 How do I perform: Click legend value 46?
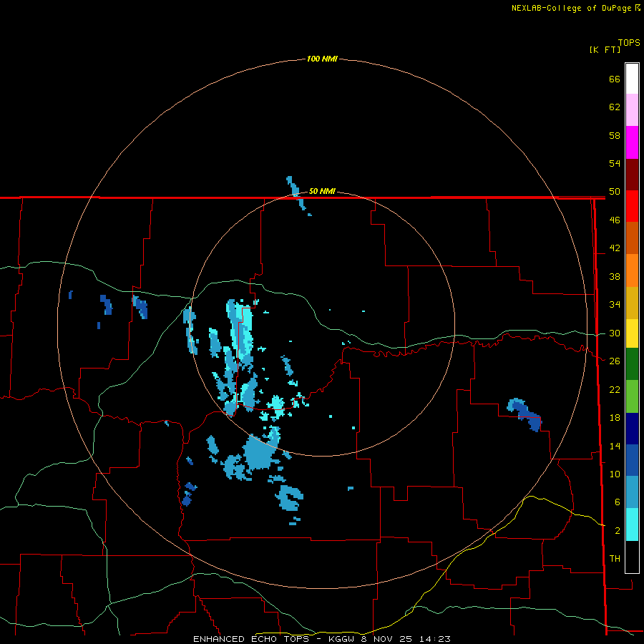click(x=615, y=220)
